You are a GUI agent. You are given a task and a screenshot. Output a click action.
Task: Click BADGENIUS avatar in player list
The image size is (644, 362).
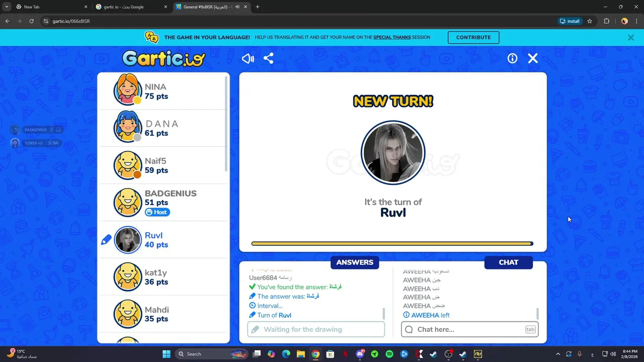pos(127,202)
